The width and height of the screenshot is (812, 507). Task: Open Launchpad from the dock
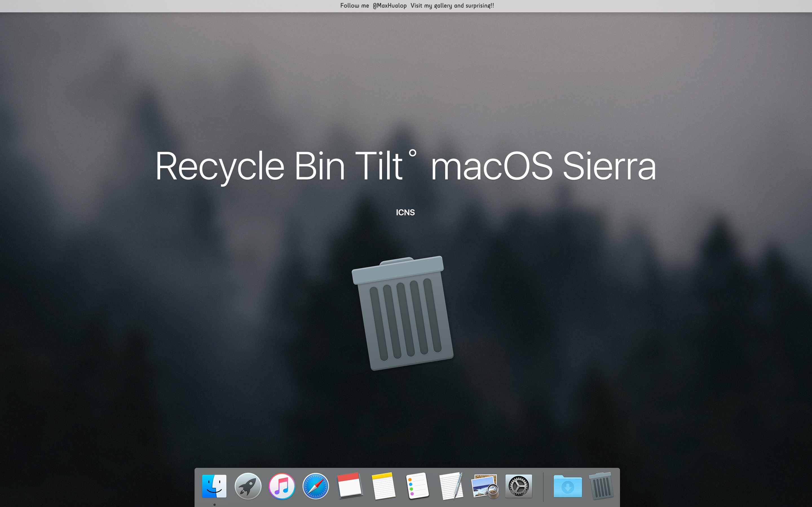click(248, 486)
